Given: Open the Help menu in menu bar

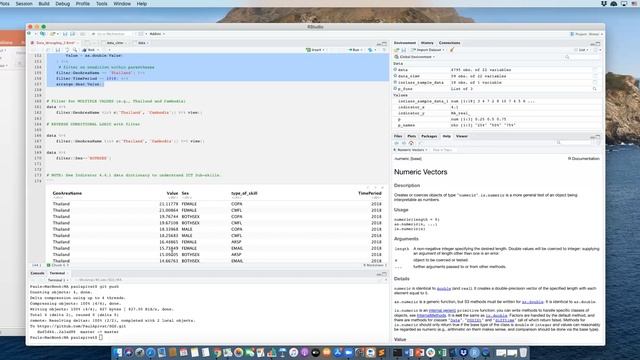Looking at the screenshot, I should coord(142,4).
